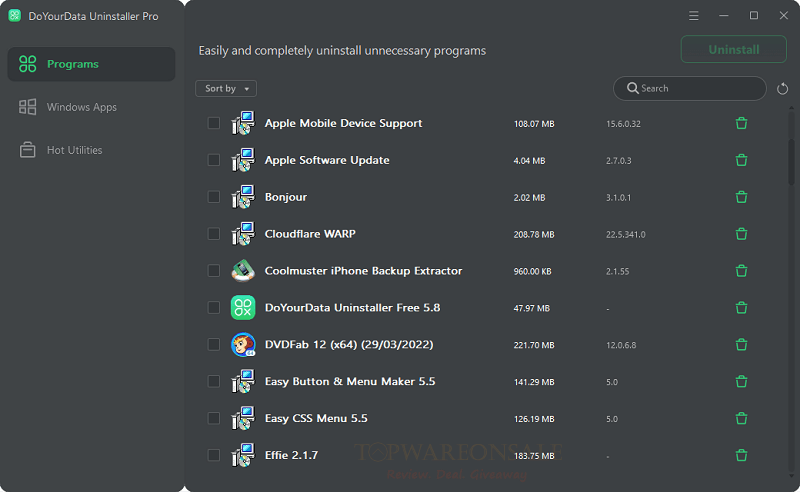800x492 pixels.
Task: Select the Cloudflare WARP program name
Action: 310,234
